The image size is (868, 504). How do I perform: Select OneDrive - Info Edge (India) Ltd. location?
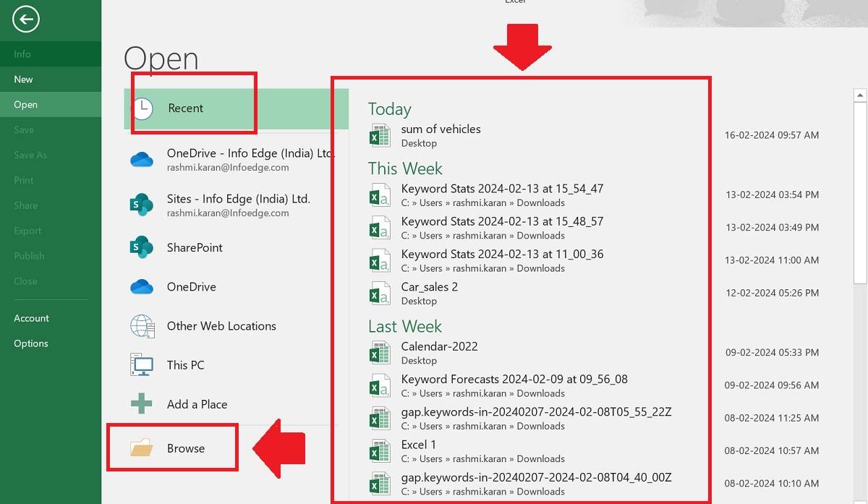(250, 153)
